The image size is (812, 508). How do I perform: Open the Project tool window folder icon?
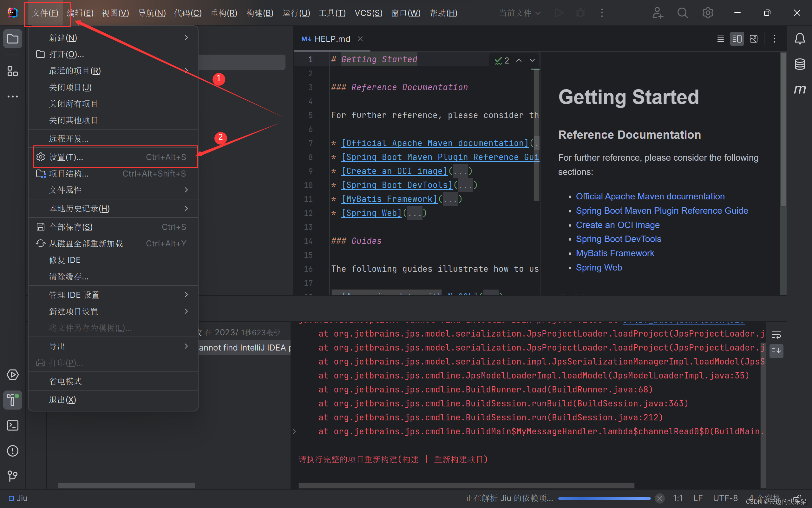tap(13, 39)
